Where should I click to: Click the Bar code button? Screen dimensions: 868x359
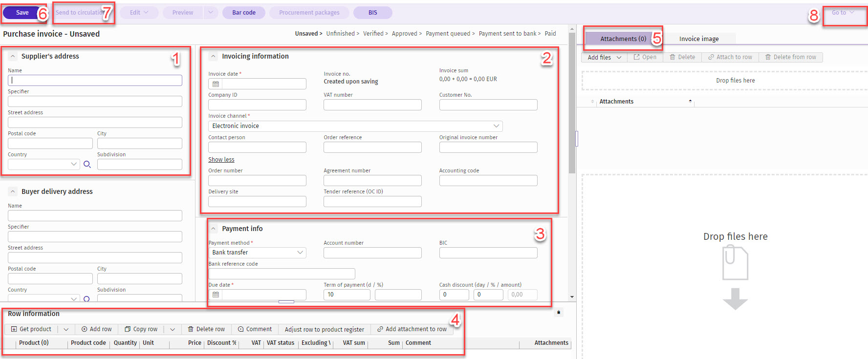coord(243,13)
